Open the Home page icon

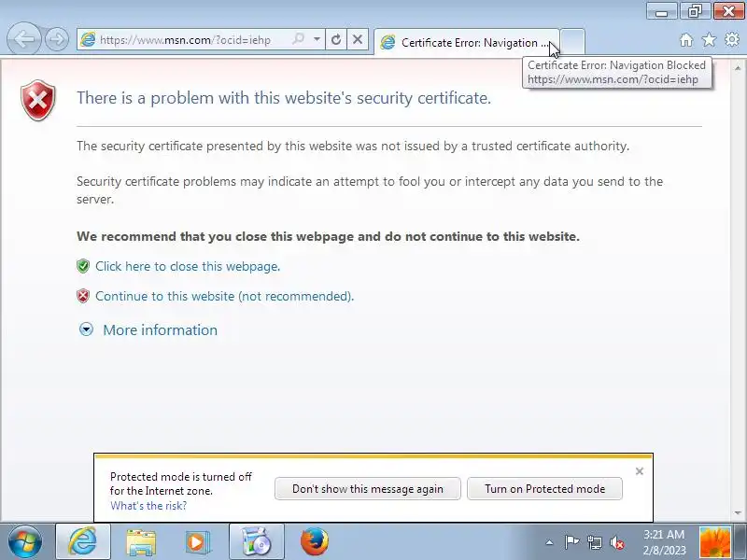pos(686,40)
